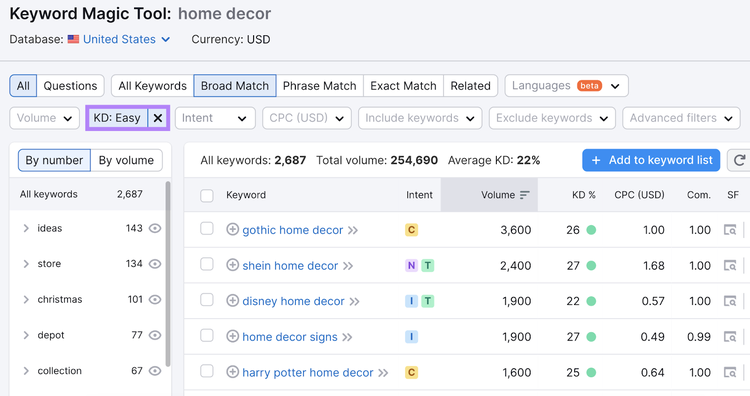Check the shein home decor row
The width and height of the screenshot is (750, 396).
point(207,264)
